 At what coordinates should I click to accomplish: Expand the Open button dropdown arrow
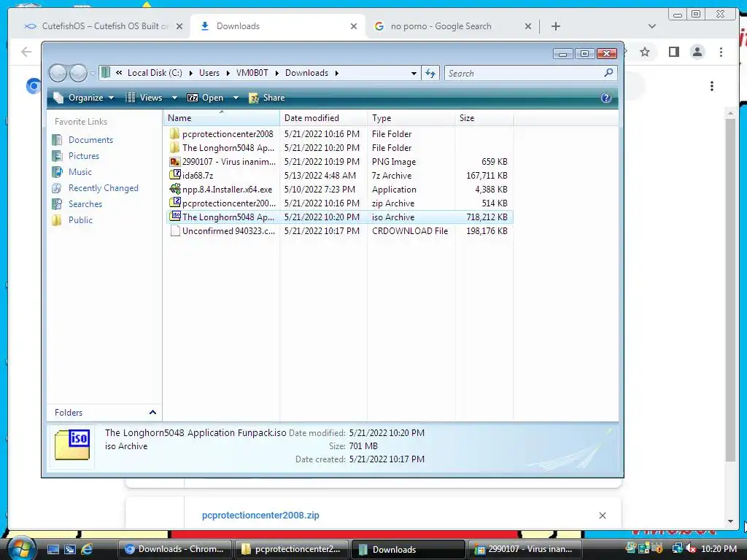tap(236, 98)
